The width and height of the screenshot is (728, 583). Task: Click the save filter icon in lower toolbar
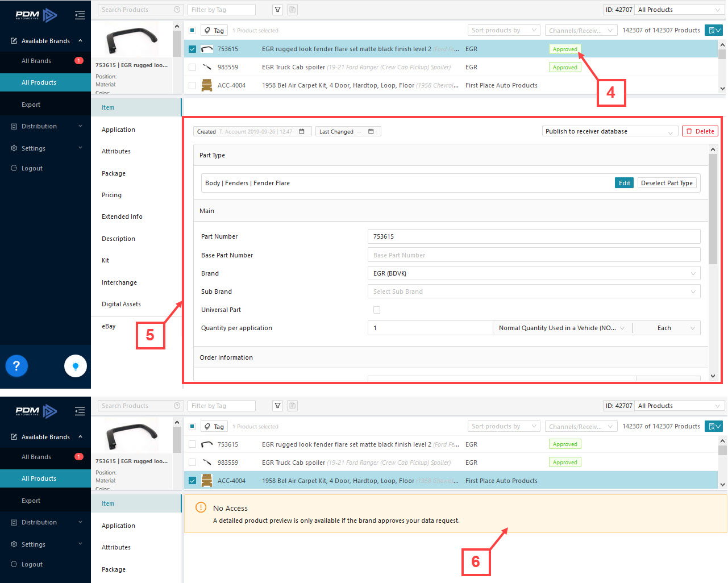click(x=292, y=406)
